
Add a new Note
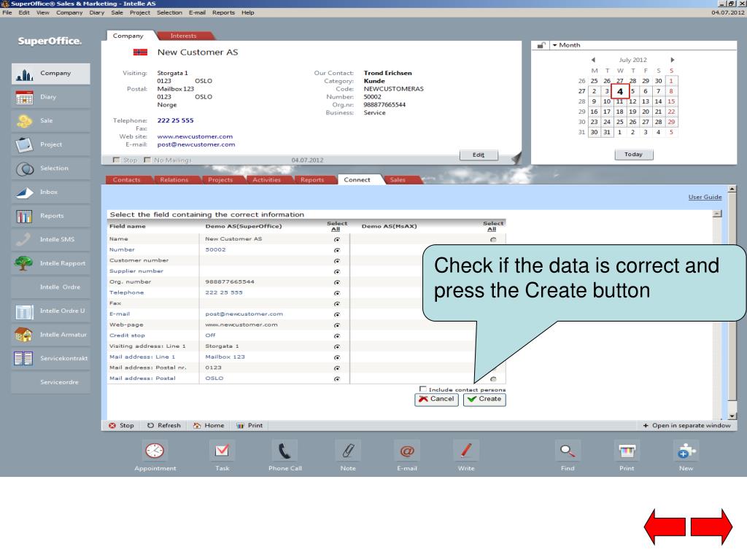(348, 451)
